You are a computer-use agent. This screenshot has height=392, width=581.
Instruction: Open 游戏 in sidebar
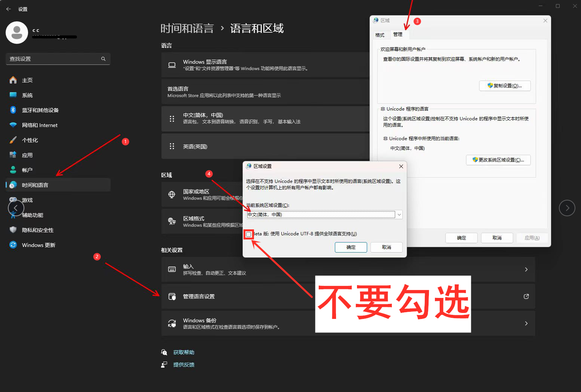(x=58, y=200)
